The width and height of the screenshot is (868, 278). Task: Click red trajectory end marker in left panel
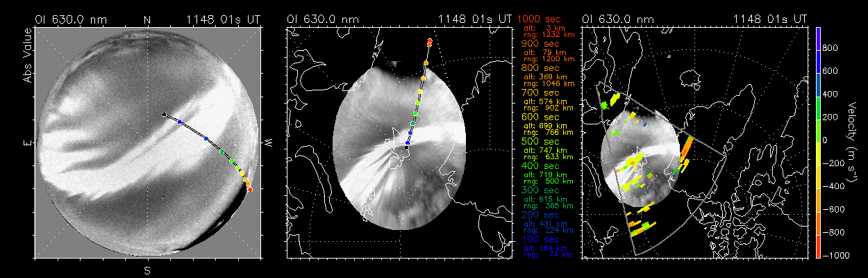(250, 189)
